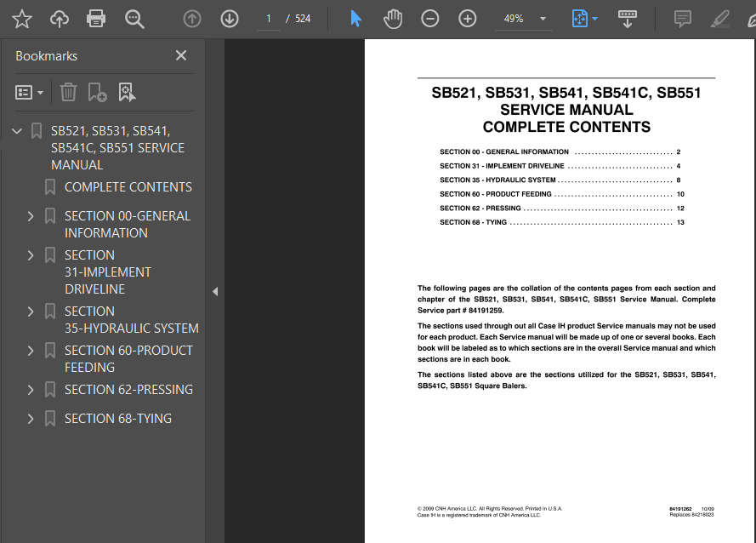
Task: Go to the previous page
Action: pos(192,19)
